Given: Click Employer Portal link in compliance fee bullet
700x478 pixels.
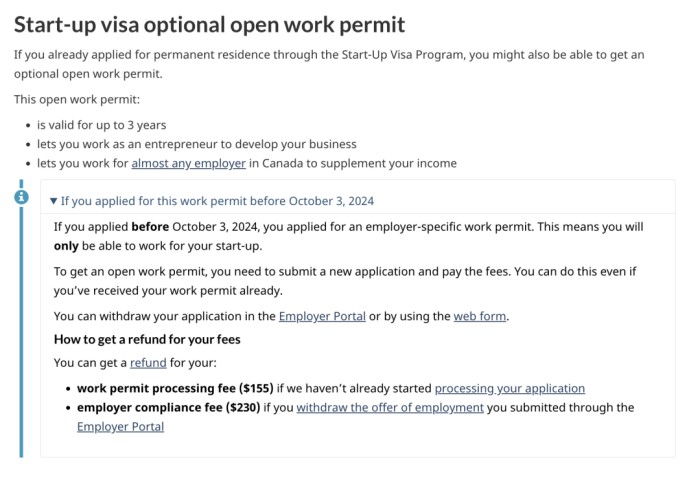Looking at the screenshot, I should click(120, 427).
